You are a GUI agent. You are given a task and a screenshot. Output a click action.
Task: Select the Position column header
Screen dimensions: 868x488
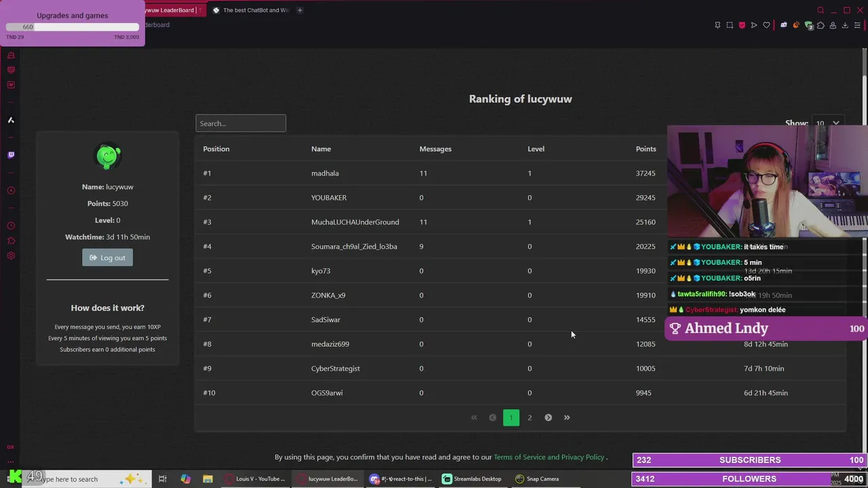216,149
